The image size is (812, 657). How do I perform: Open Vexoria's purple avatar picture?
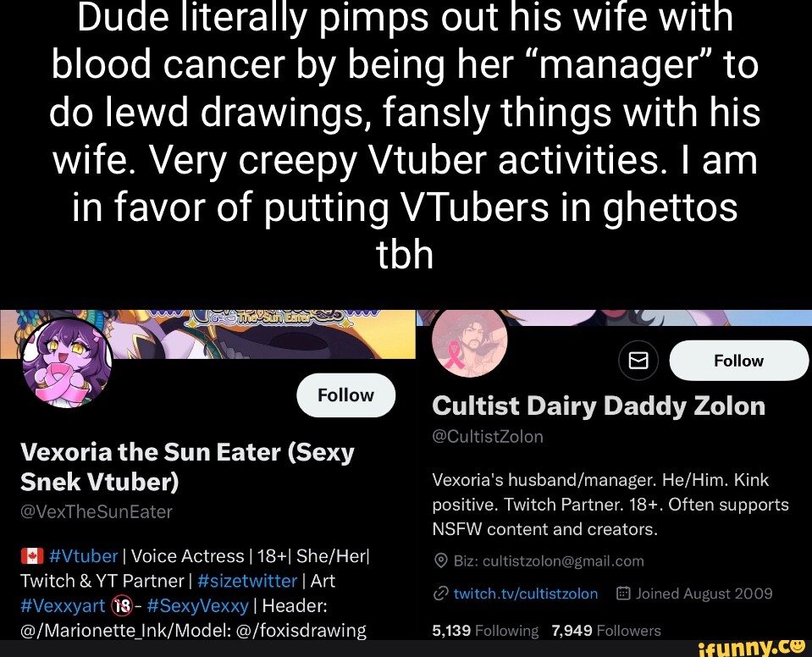pyautogui.click(x=68, y=362)
